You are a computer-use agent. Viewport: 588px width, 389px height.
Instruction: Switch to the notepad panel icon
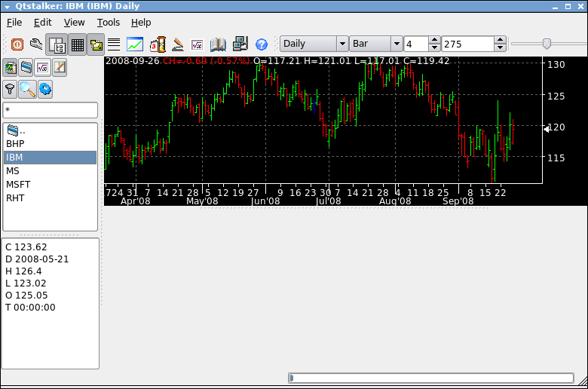(x=60, y=68)
